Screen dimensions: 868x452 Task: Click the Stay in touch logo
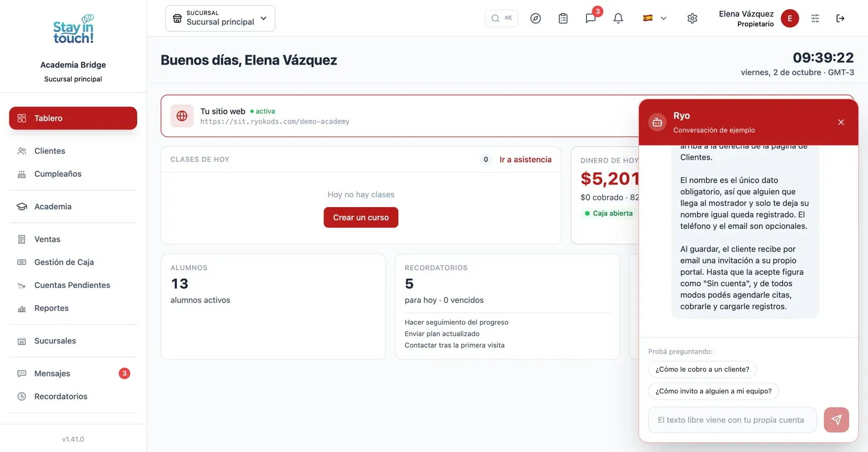point(73,29)
